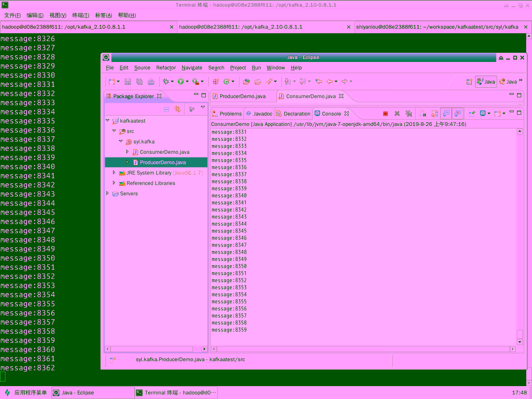Image resolution: width=532 pixels, height=399 pixels.
Task: Open 编辑(E) menu in Terminal window
Action: [x=35, y=15]
